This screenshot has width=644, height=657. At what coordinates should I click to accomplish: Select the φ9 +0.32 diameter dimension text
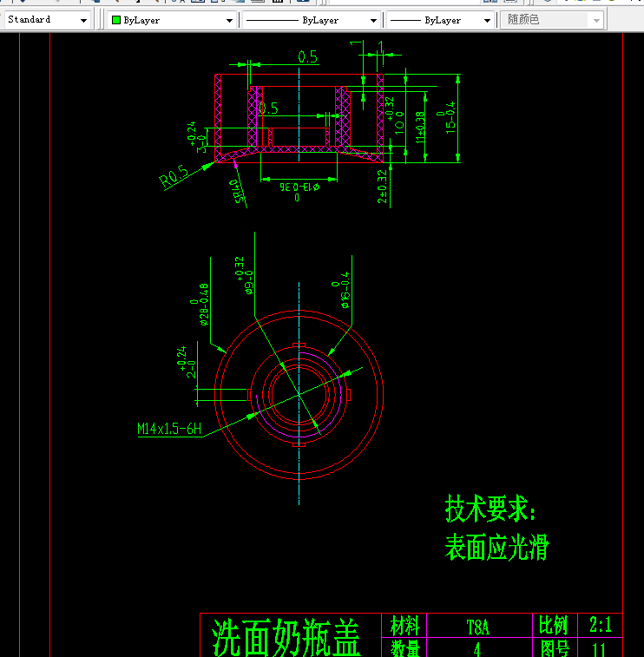click(244, 275)
